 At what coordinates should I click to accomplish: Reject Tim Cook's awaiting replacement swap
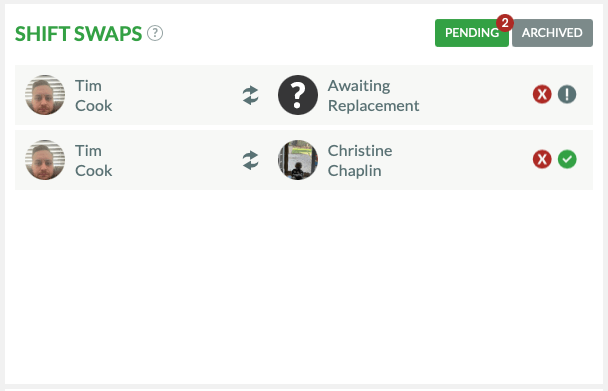(x=542, y=94)
